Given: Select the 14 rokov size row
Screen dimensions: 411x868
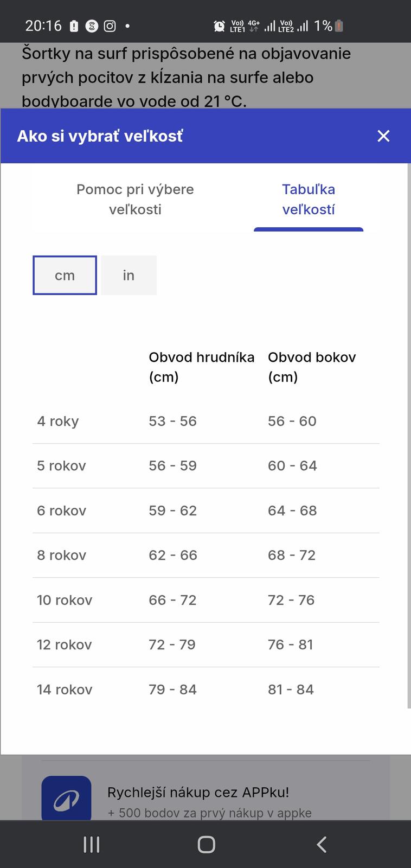Looking at the screenshot, I should pyautogui.click(x=206, y=690).
